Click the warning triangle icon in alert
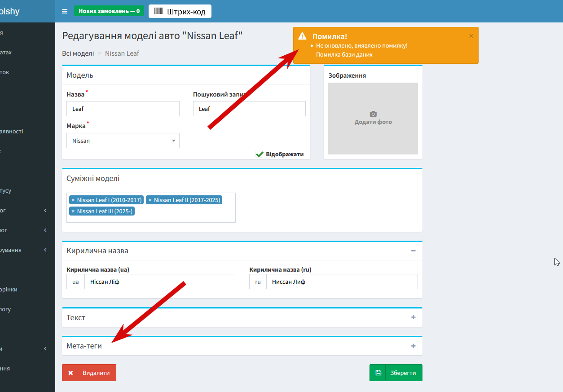Screen dimensions: 563x392 (303, 36)
